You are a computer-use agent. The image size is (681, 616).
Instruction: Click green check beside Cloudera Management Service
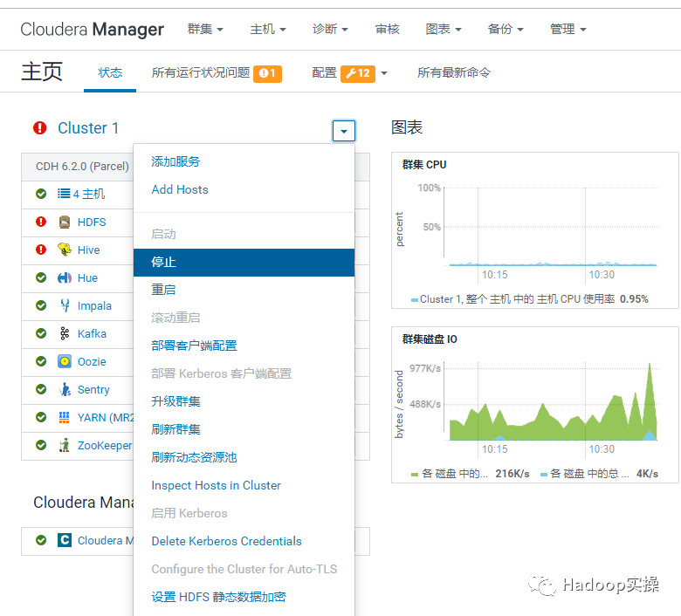41,540
